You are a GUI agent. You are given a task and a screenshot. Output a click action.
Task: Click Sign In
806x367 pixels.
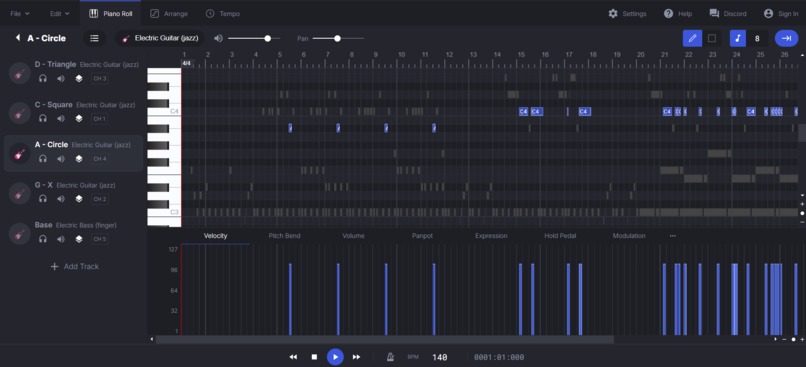pyautogui.click(x=781, y=14)
